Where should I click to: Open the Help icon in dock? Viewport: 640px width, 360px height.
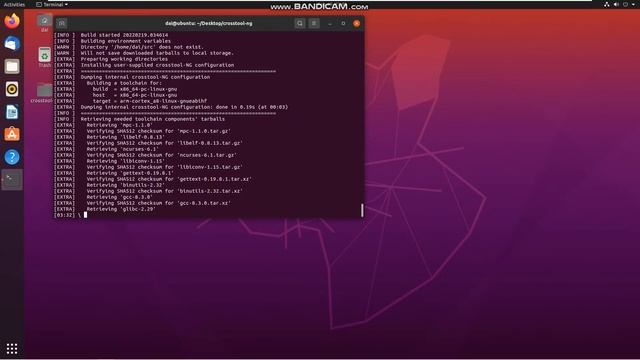pyautogui.click(x=12, y=157)
